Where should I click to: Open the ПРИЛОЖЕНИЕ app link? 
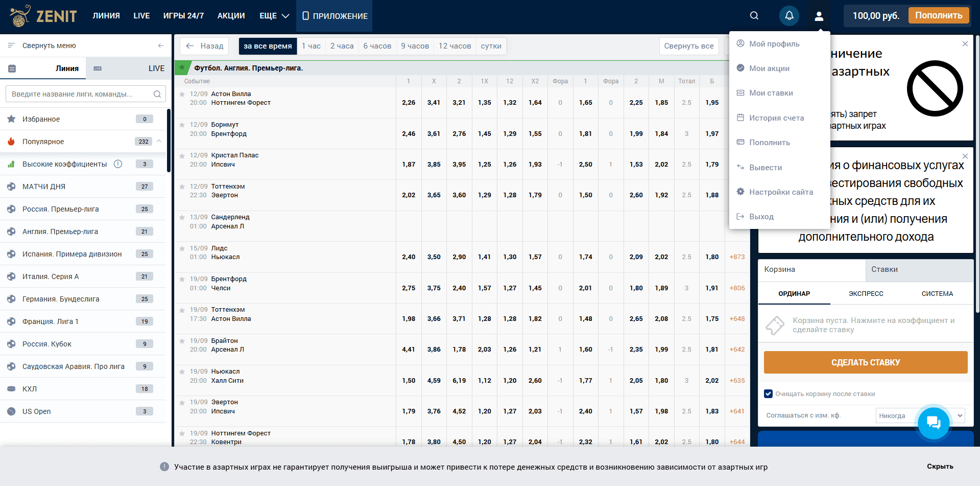(x=334, y=16)
